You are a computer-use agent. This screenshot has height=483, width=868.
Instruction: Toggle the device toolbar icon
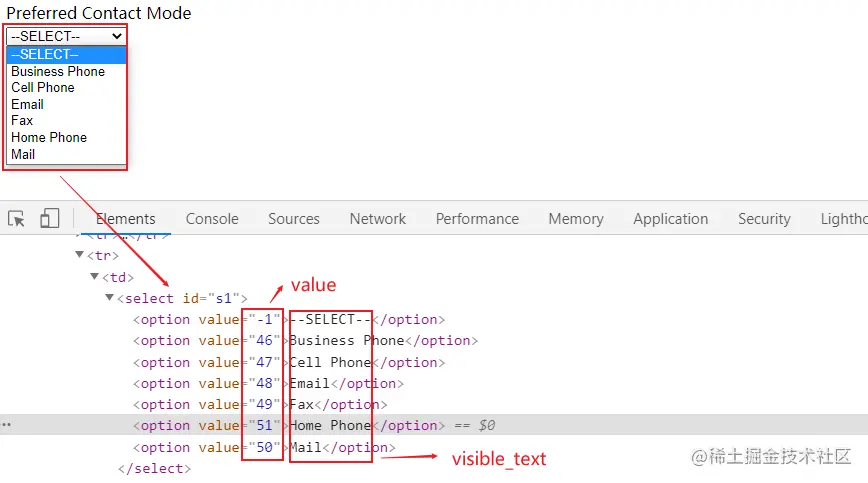[x=49, y=219]
